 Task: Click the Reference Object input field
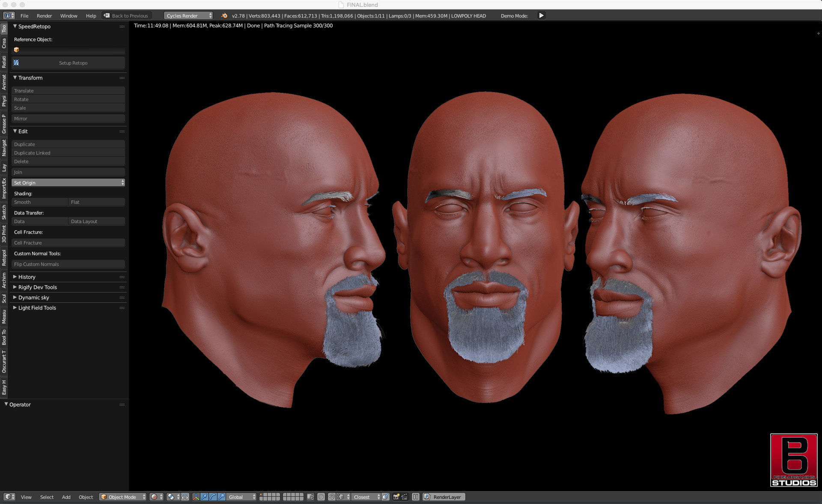68,50
